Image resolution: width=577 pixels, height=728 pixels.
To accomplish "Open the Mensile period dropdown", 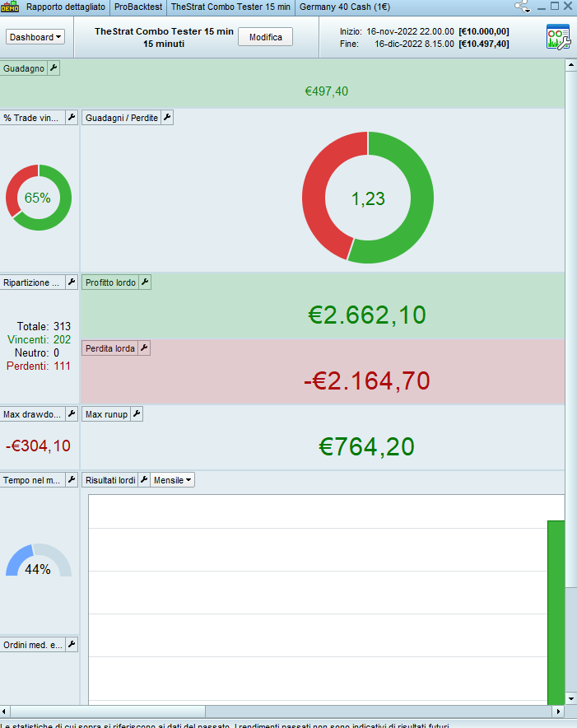I will tap(172, 480).
